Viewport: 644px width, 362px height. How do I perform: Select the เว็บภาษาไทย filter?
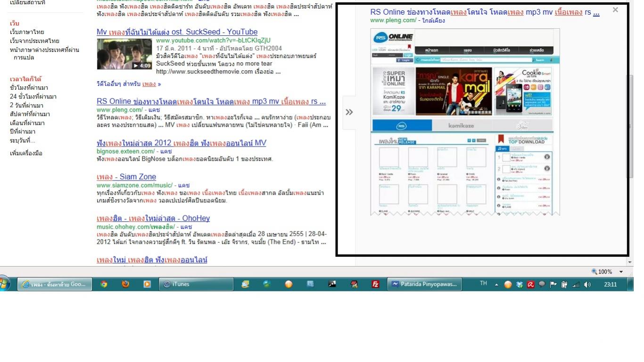click(x=27, y=32)
